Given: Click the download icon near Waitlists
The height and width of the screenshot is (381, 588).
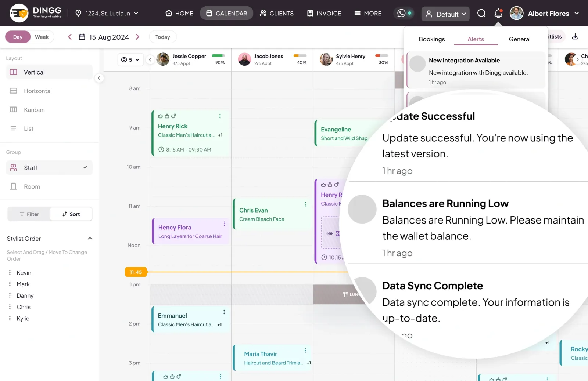Looking at the screenshot, I should (575, 36).
